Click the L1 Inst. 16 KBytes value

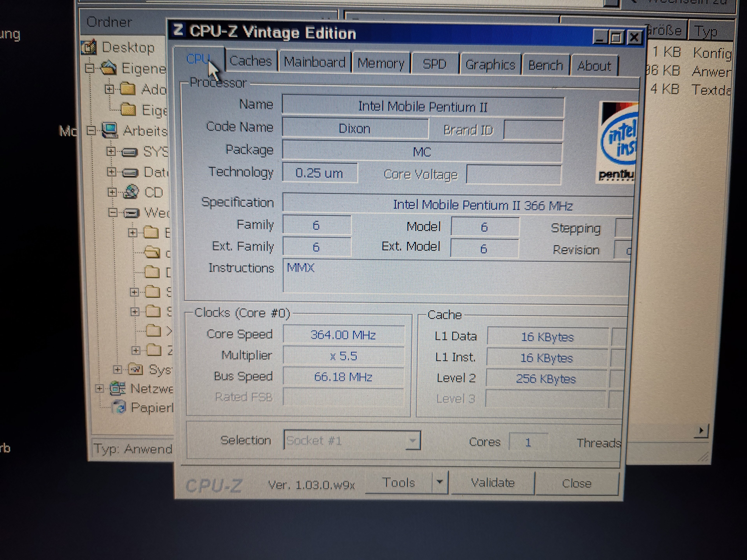click(547, 358)
